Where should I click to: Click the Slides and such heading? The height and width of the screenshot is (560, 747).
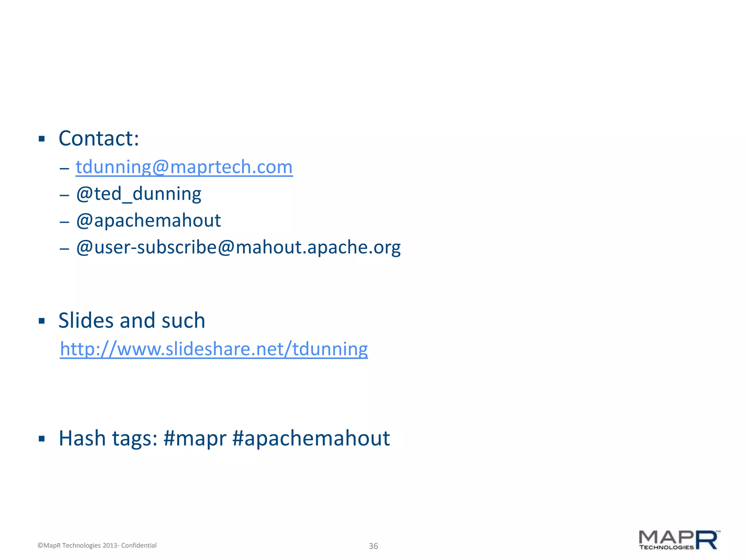coord(132,320)
